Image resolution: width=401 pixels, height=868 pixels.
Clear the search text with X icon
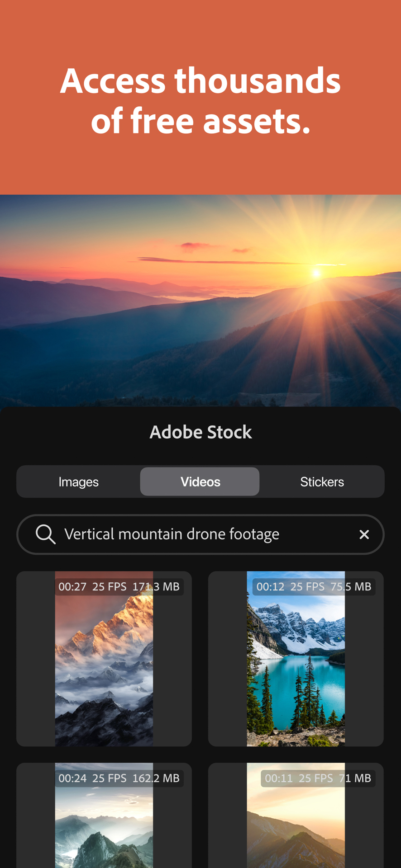pos(364,534)
